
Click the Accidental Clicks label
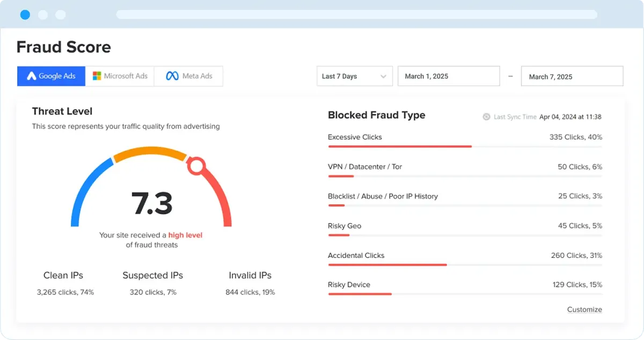(356, 255)
